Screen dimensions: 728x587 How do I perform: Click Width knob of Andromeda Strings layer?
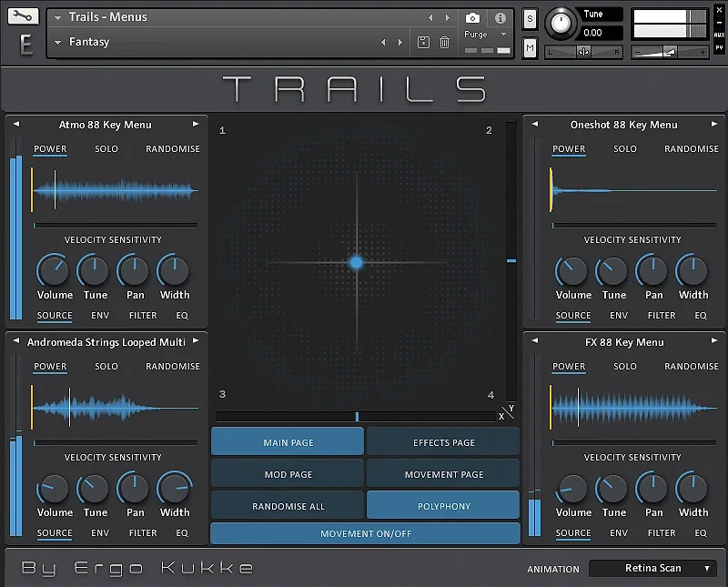click(175, 488)
